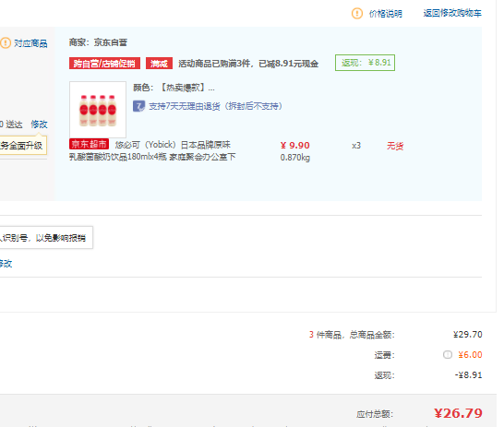Image resolution: width=504 pixels, height=427 pixels.
Task: Click the 对应商品 label
Action: pyautogui.click(x=30, y=43)
